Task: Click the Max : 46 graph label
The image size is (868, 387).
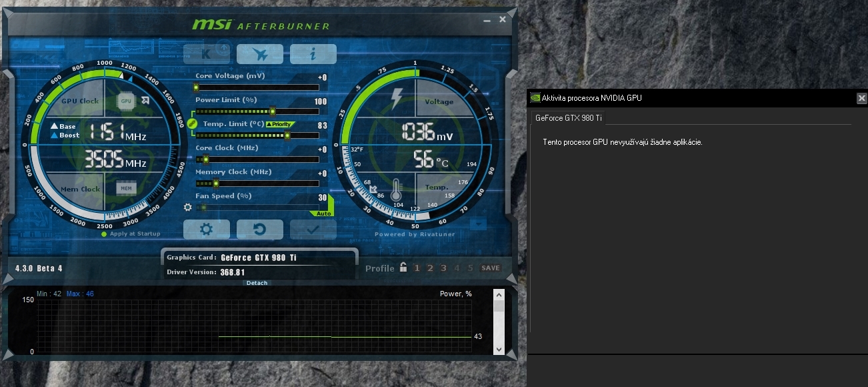Action: click(x=80, y=294)
